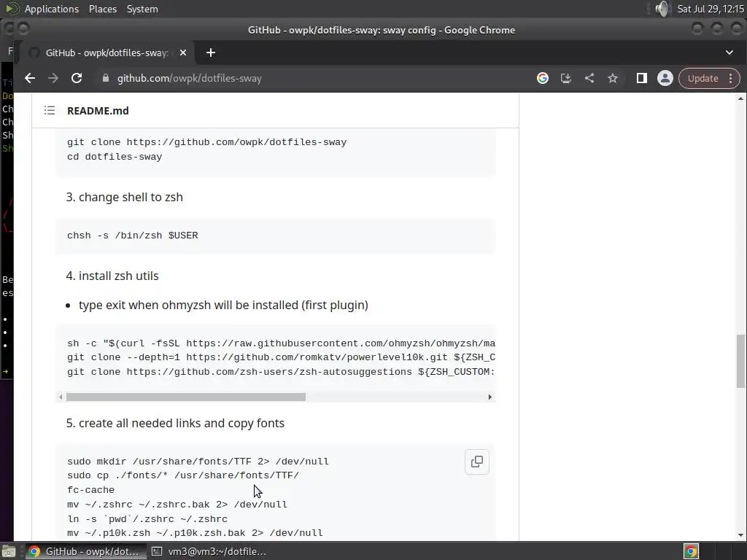Viewport: 747px width, 560px height.
Task: Install page via download icon
Action: 566,78
